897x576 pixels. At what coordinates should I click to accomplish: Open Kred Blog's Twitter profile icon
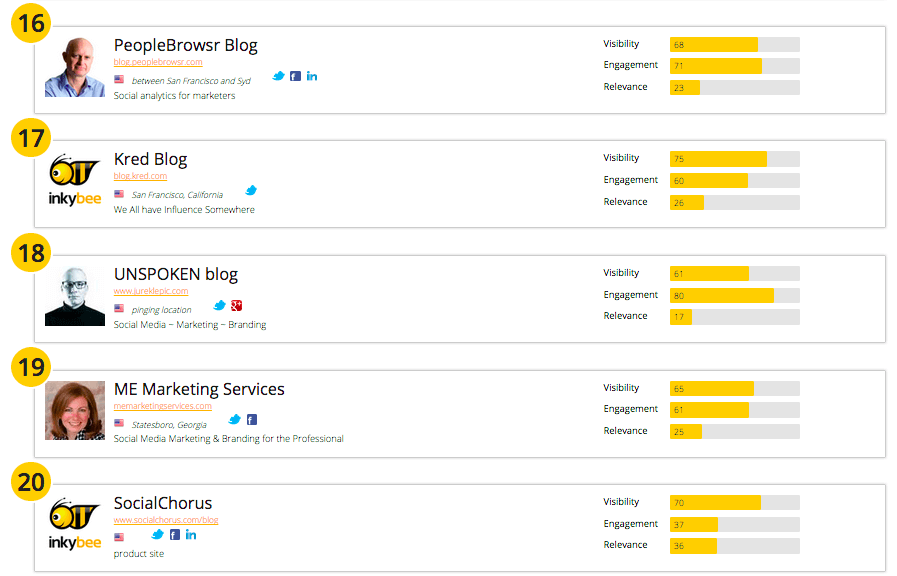[251, 190]
